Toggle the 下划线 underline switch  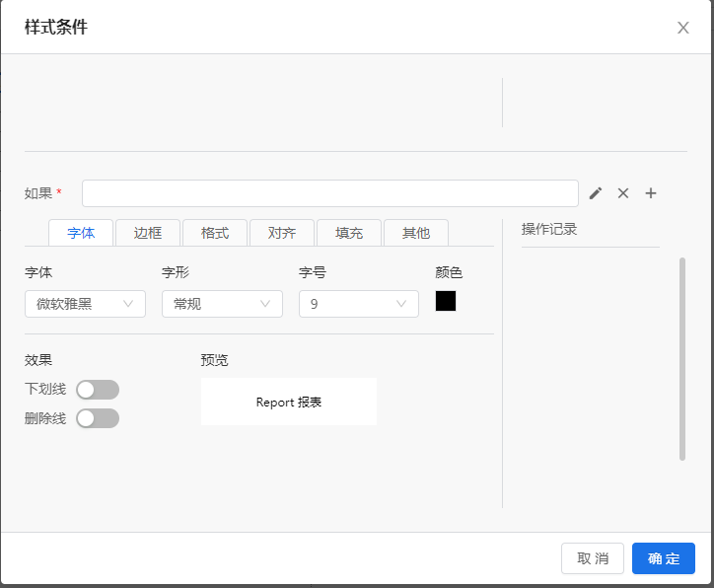(x=98, y=390)
